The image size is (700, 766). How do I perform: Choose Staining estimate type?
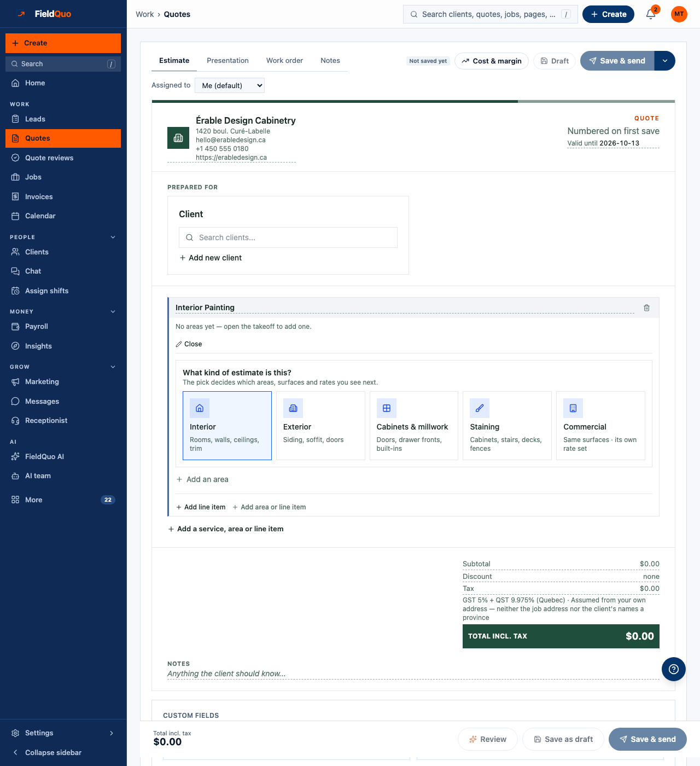click(x=507, y=426)
